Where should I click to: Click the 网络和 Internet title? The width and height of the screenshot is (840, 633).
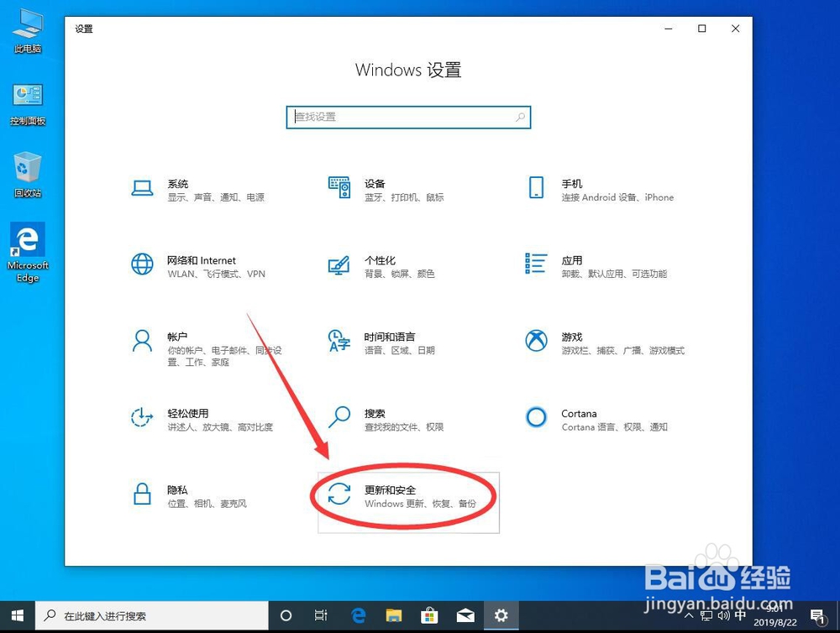[202, 260]
